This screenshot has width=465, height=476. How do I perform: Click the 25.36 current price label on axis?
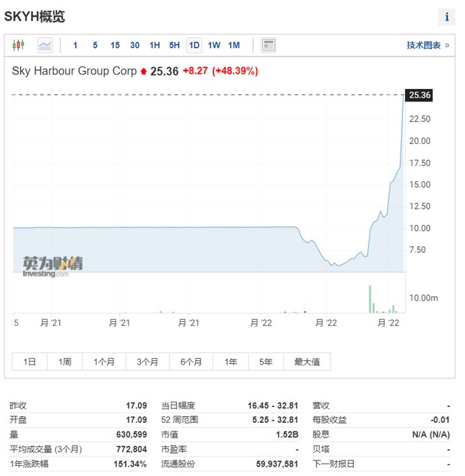419,96
